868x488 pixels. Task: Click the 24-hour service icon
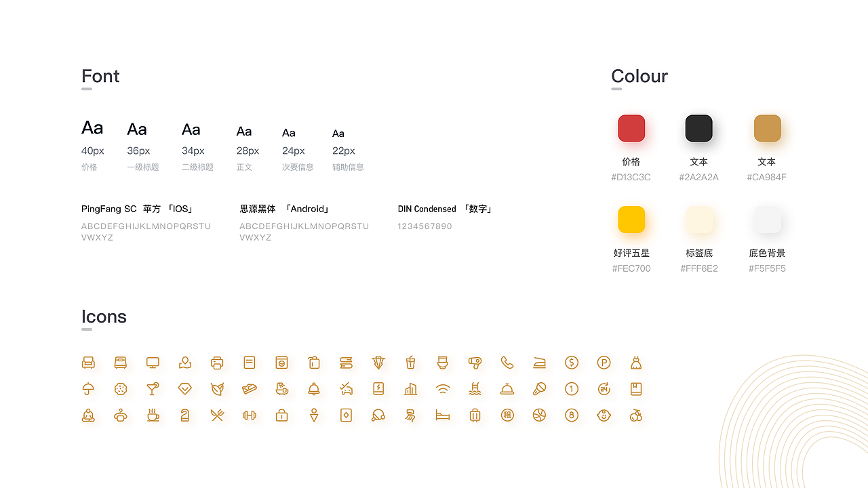(x=604, y=389)
